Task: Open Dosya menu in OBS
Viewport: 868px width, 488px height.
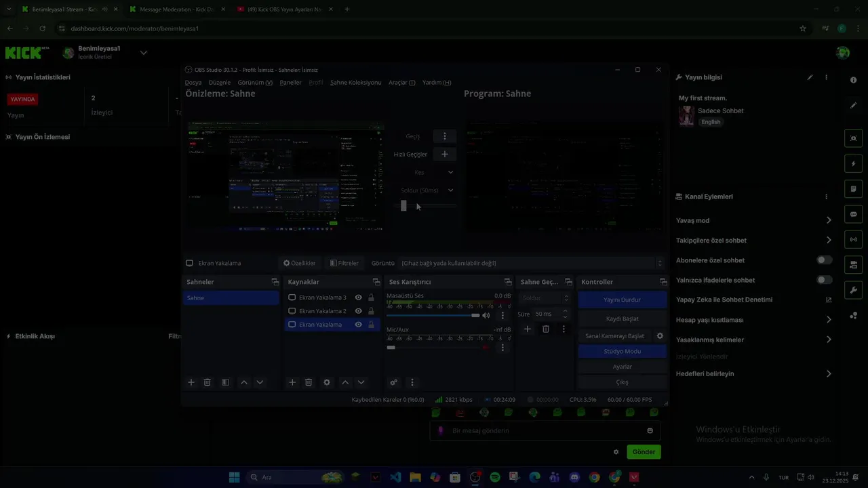Action: [193, 83]
